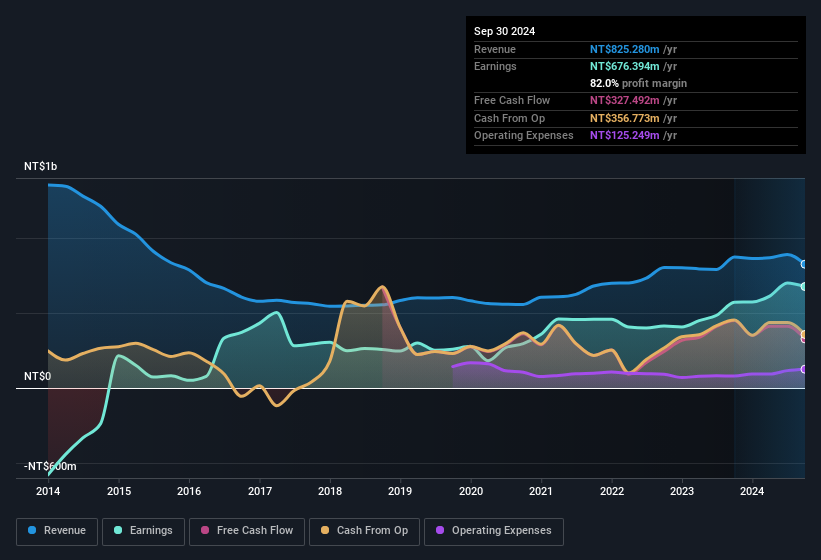Click the 2020 x-axis label

(x=471, y=491)
